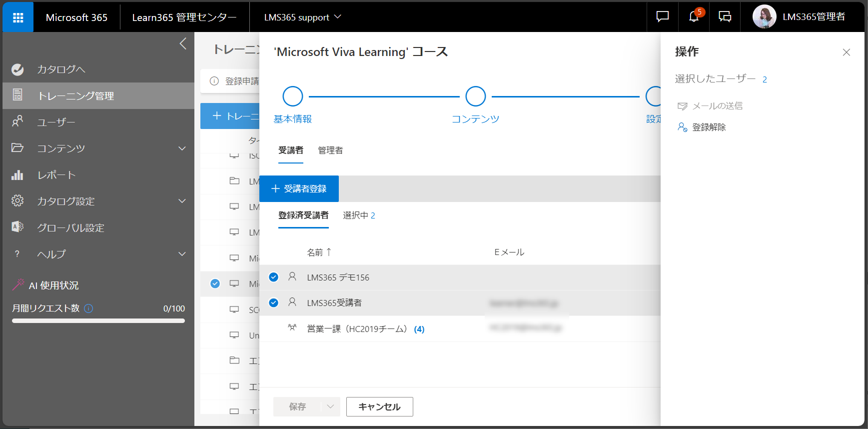Viewport: 868px width, 429px height.
Task: Click the Eメール column header
Action: coord(509,252)
